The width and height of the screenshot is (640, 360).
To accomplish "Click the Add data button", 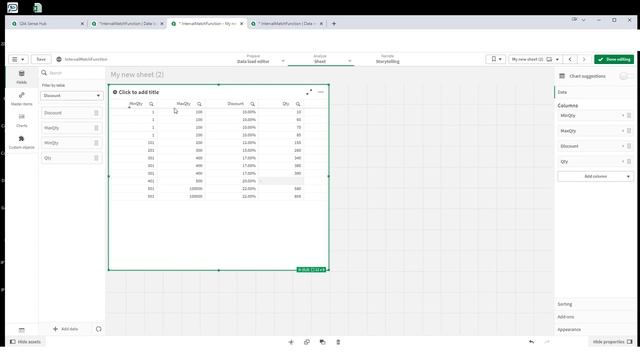I will point(65,329).
